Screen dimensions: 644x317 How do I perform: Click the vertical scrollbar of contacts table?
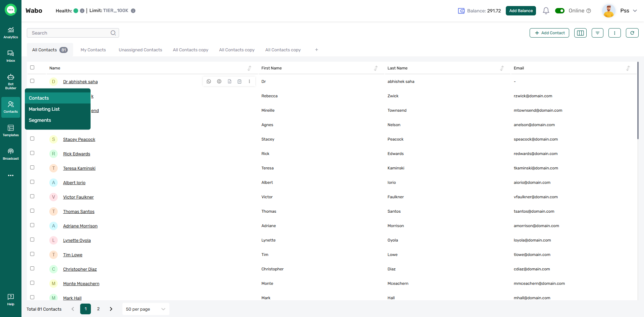(x=638, y=101)
